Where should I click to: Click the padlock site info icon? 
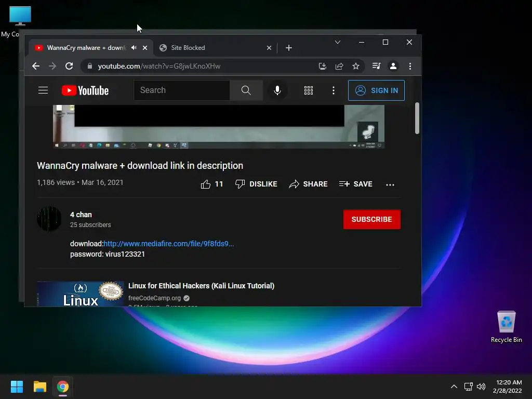(89, 66)
